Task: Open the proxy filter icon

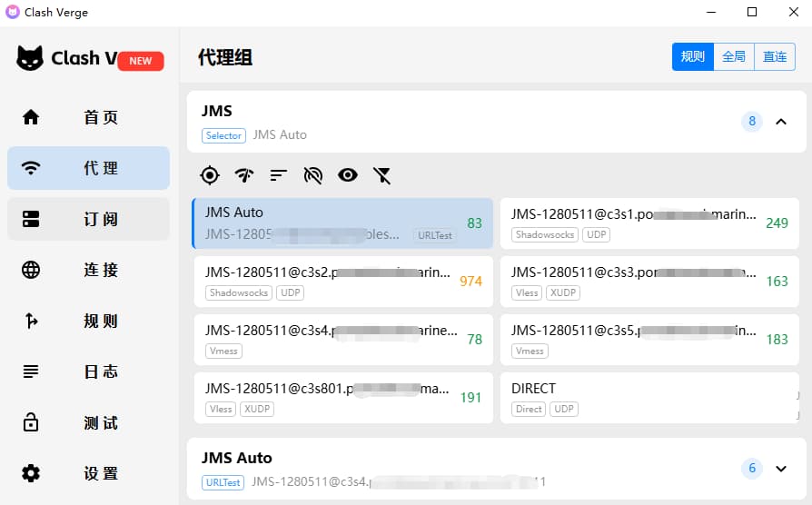Action: click(382, 175)
